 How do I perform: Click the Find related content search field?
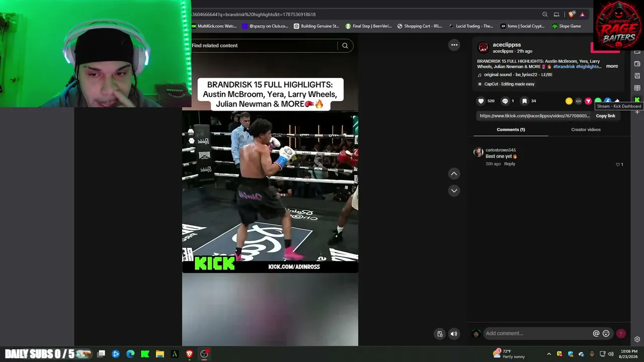tap(264, 46)
